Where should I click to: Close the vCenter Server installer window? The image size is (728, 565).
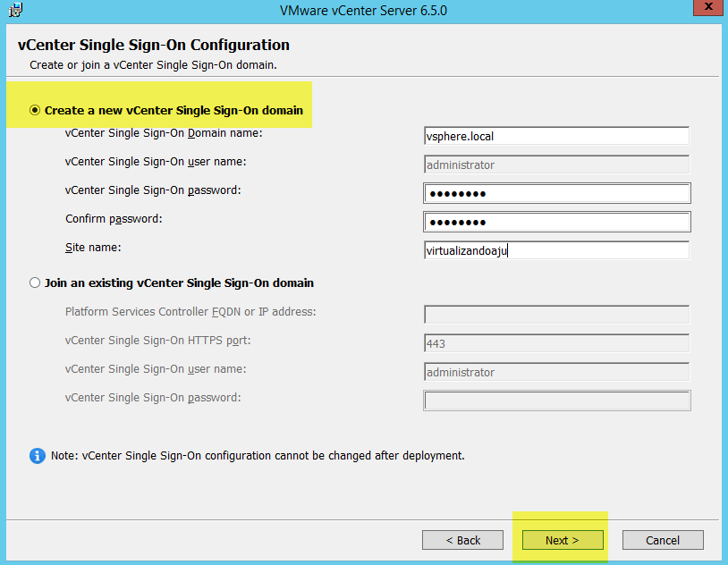[x=707, y=9]
